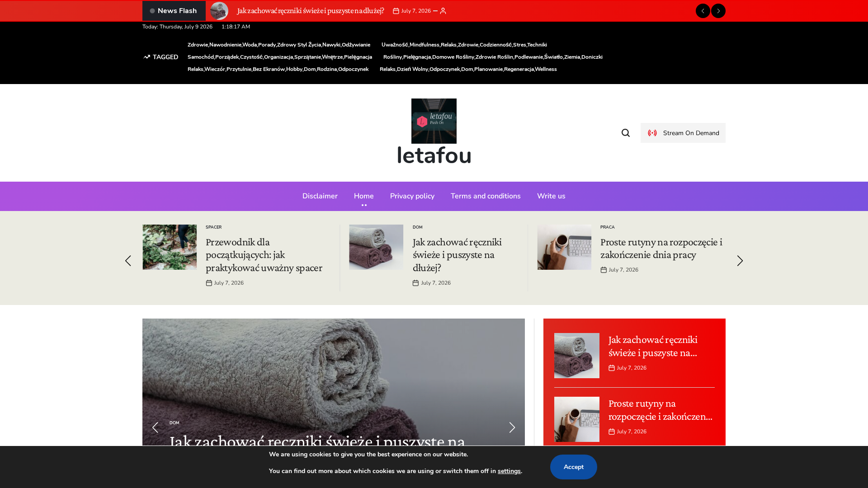This screenshot has width=868, height=488.
Task: Select the Home menu item
Action: point(364,196)
